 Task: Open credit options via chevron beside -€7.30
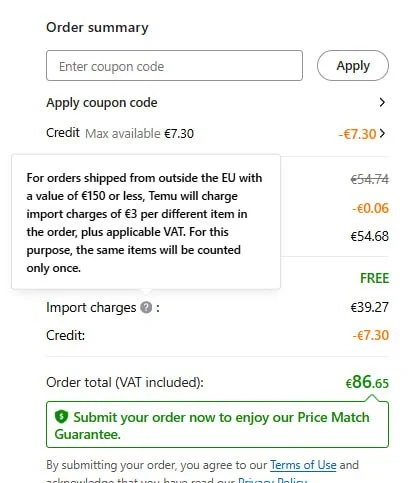click(382, 133)
